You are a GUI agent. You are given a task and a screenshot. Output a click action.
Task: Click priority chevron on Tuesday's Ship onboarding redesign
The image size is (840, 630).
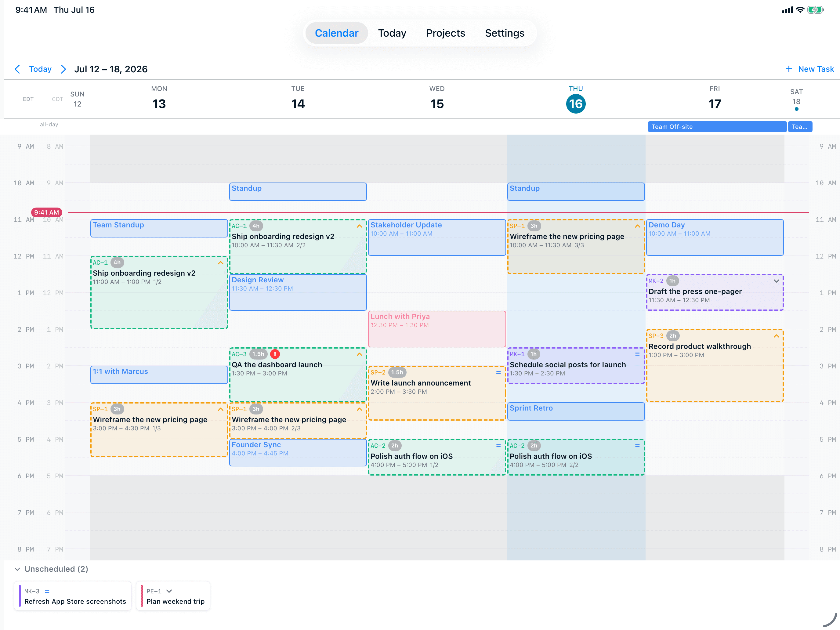tap(359, 226)
